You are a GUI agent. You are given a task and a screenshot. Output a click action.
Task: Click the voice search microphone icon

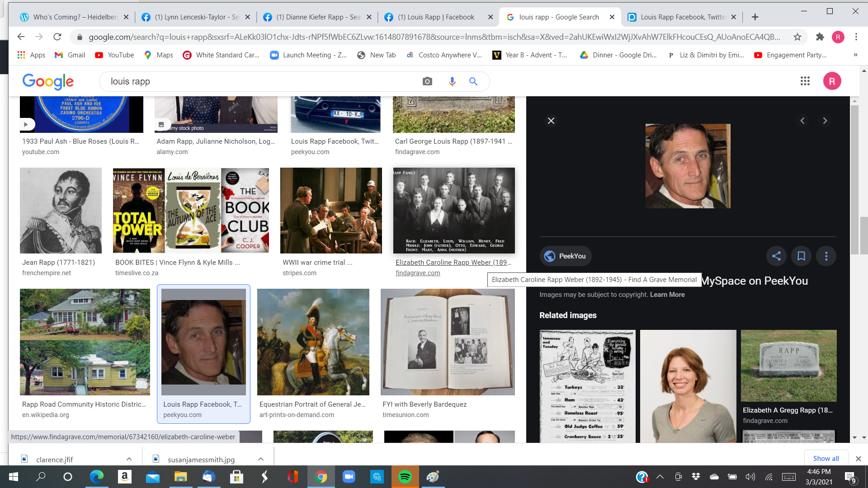(x=452, y=81)
